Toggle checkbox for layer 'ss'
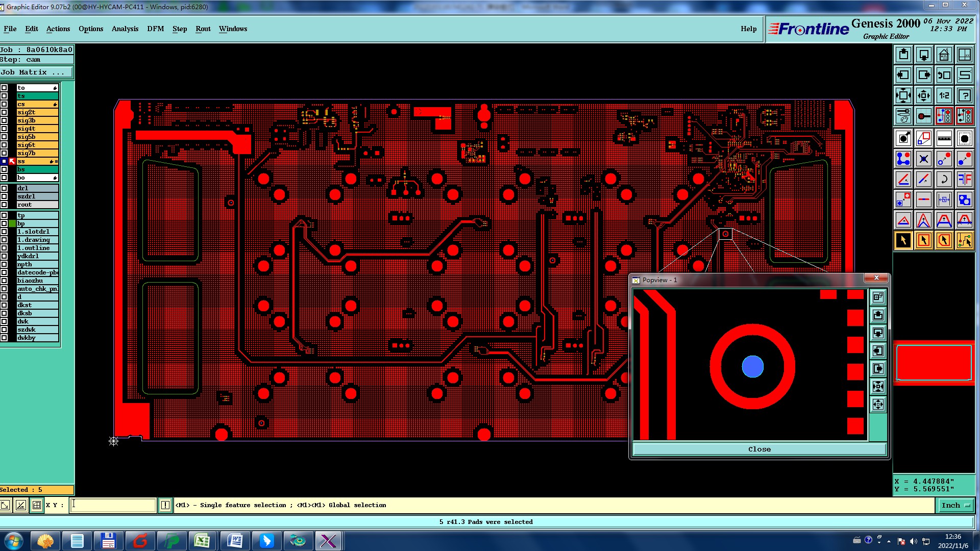The width and height of the screenshot is (980, 551). [x=4, y=161]
